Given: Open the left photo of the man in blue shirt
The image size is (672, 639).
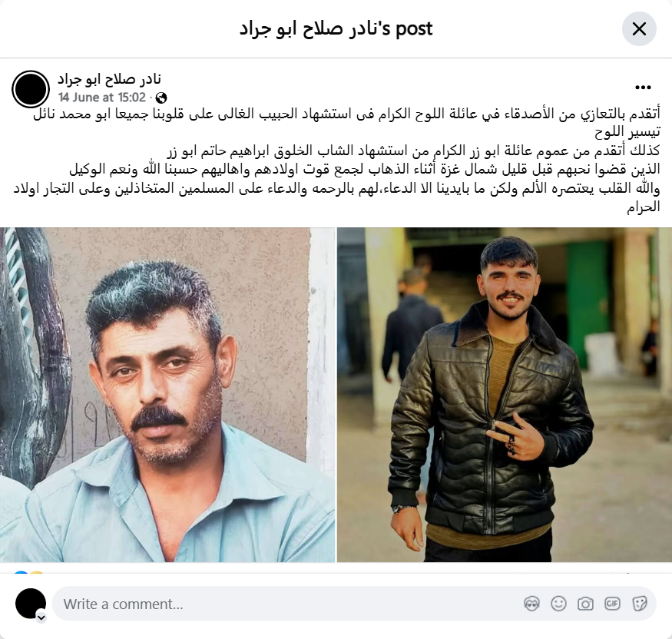Looking at the screenshot, I should (x=167, y=395).
